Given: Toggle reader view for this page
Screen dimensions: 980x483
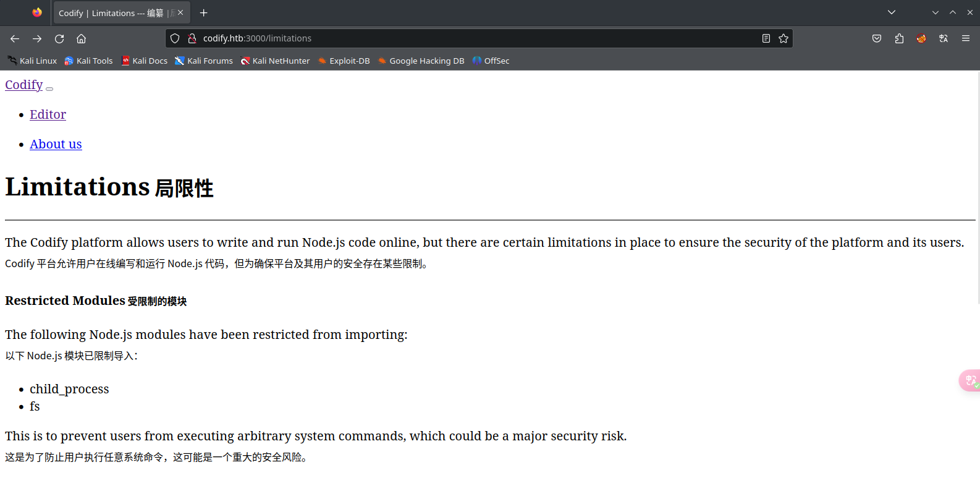Looking at the screenshot, I should [x=766, y=38].
